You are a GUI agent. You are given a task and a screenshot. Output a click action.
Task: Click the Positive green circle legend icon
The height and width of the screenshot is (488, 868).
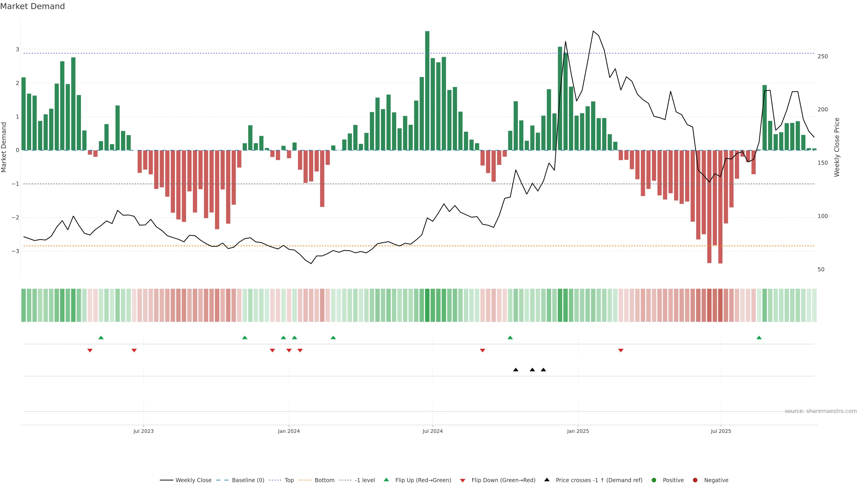[x=654, y=480]
